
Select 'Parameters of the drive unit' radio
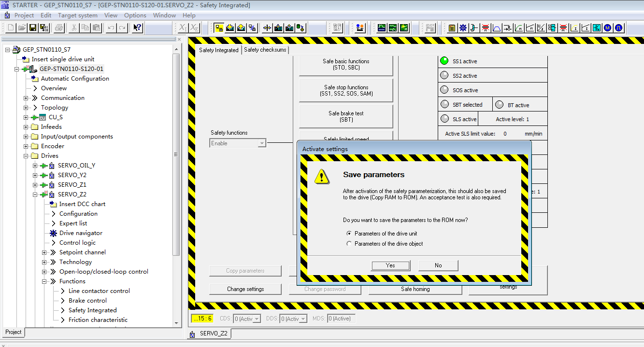tap(349, 234)
